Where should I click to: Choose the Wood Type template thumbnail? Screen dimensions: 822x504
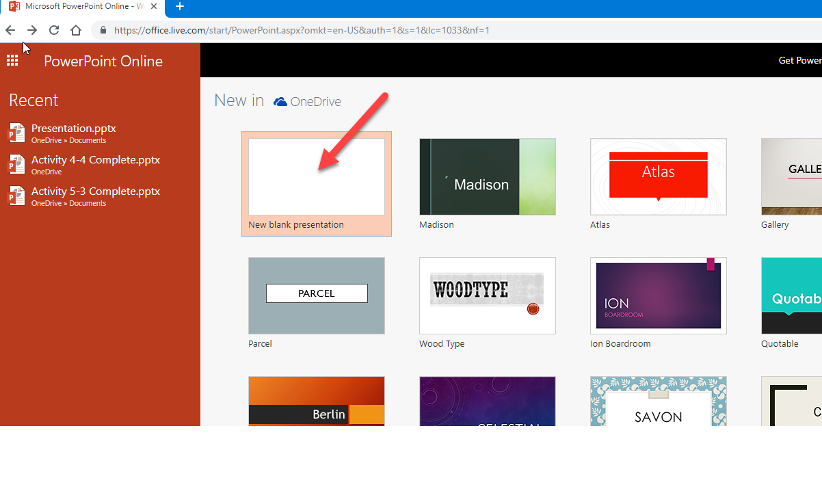pyautogui.click(x=488, y=295)
